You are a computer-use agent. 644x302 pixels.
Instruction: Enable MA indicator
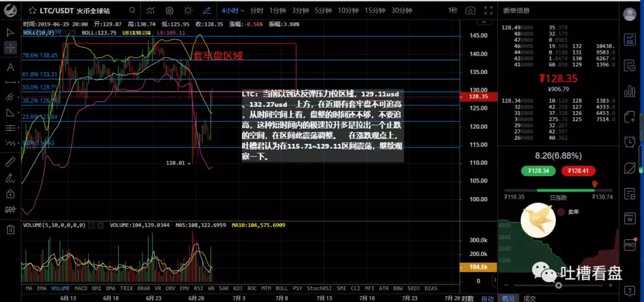coord(29,288)
